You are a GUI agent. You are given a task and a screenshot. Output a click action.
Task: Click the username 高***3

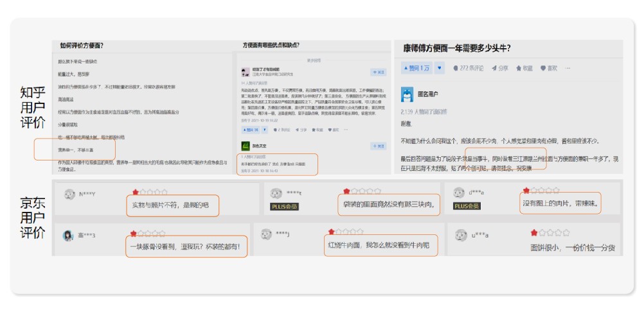[87, 236]
